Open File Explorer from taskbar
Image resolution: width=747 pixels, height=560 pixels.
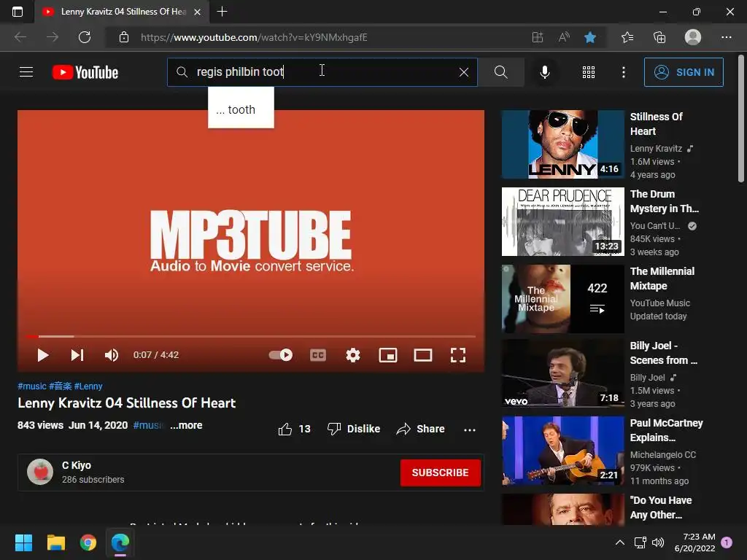click(55, 542)
